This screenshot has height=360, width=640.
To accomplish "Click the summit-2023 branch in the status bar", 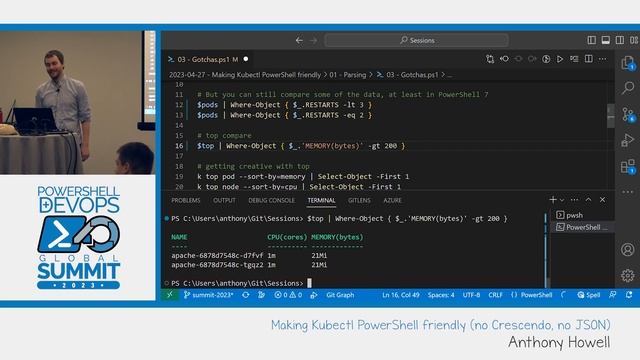I will (209, 295).
